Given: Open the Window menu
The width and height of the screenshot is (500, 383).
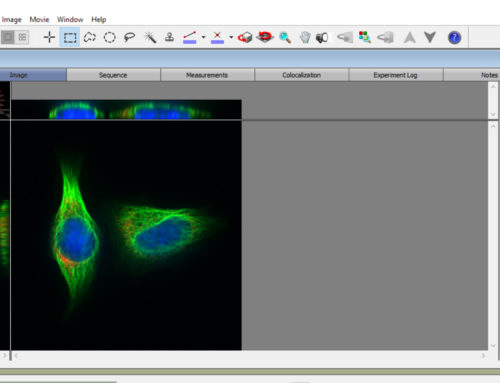Looking at the screenshot, I should [70, 20].
